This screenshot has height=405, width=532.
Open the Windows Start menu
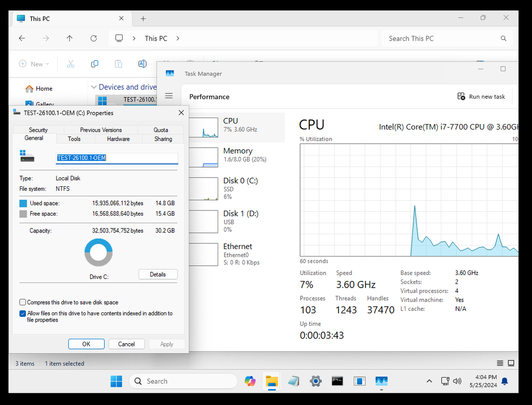(x=116, y=381)
